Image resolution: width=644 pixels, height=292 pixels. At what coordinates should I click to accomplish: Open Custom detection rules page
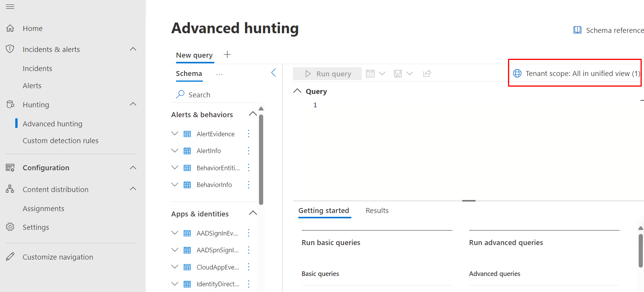click(x=60, y=141)
